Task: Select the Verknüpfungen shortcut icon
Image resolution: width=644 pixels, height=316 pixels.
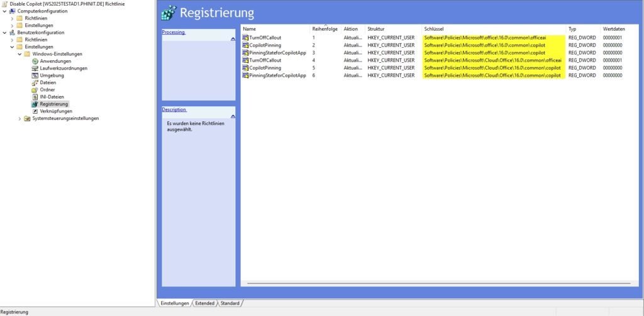Action: (35, 111)
